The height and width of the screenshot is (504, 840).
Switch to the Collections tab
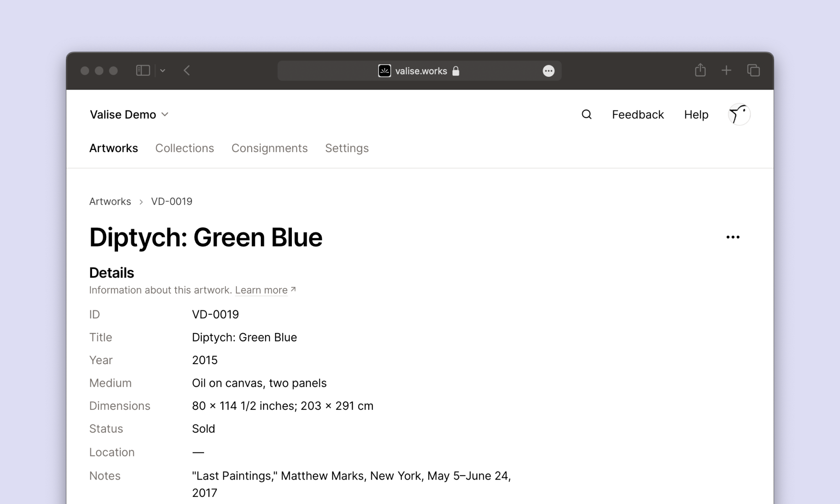point(184,148)
